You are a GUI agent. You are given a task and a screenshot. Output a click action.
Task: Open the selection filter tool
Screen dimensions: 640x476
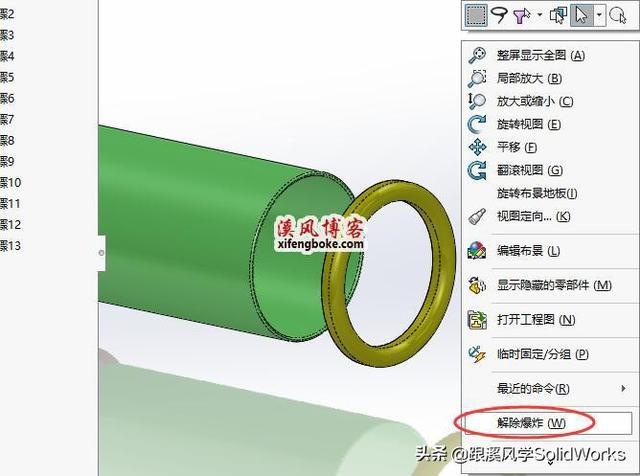point(522,16)
